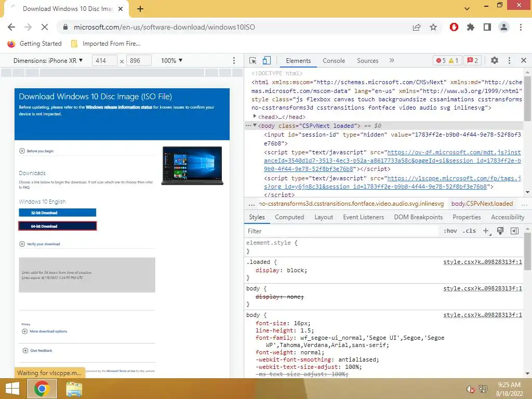Switch to the Sources tab
The height and width of the screenshot is (399, 532).
(367, 61)
